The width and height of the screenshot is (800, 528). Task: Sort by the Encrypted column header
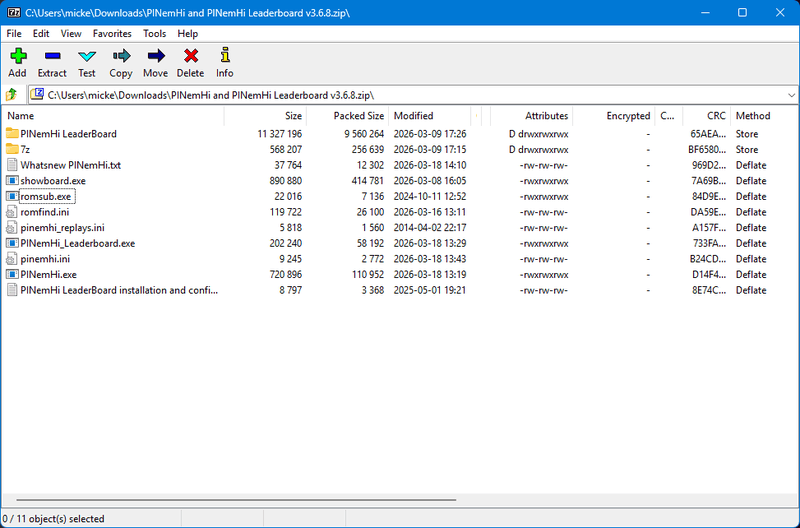[x=614, y=116]
